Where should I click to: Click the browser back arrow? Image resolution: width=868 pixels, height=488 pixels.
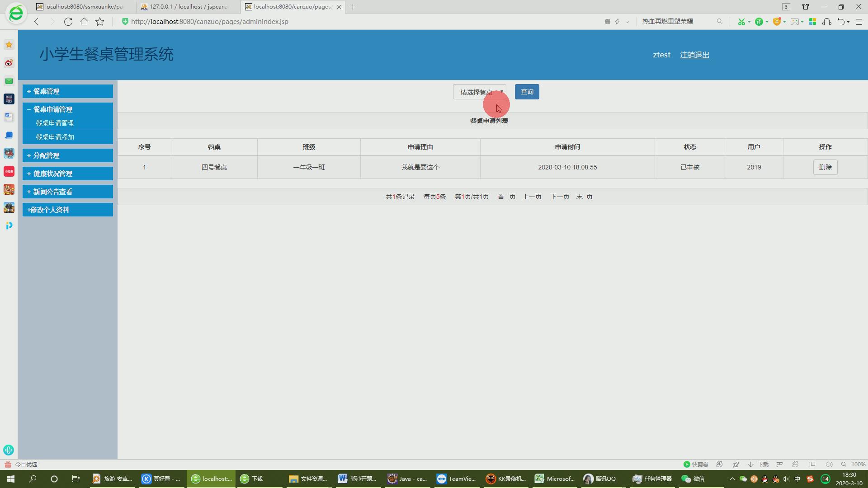[37, 22]
